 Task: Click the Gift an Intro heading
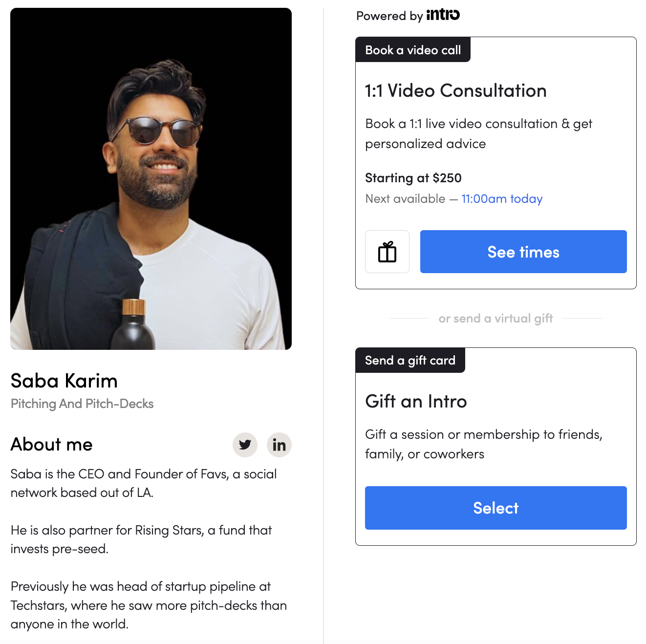(416, 402)
